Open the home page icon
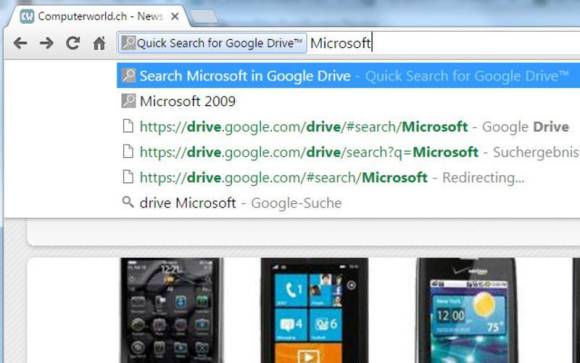This screenshot has width=580, height=363. 99,43
